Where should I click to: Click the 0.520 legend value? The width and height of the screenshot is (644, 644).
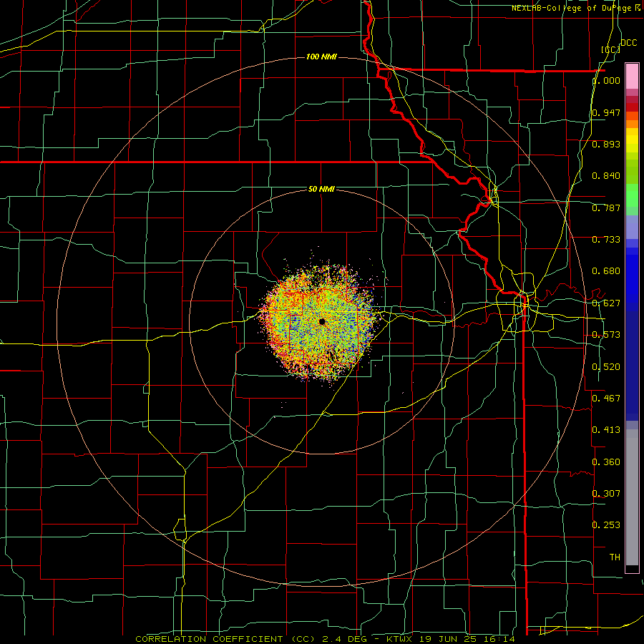(606, 367)
